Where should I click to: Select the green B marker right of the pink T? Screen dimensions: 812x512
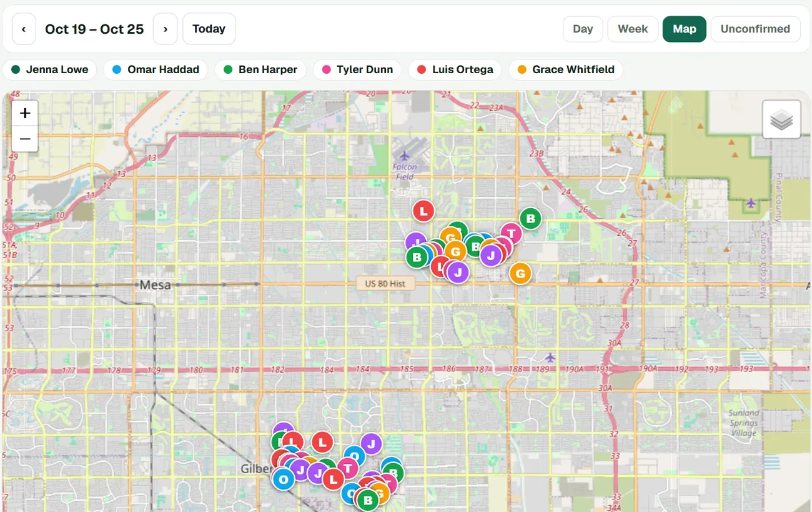[530, 219]
